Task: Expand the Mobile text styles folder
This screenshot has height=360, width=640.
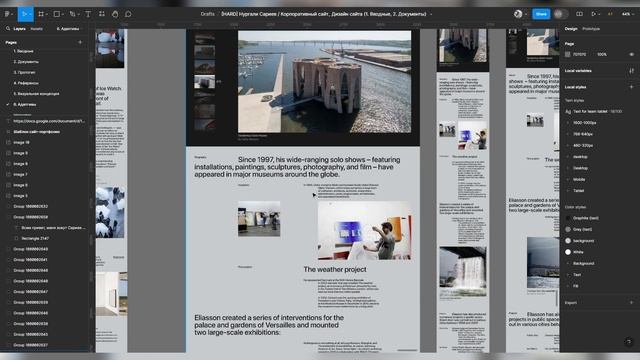Action: [568, 180]
